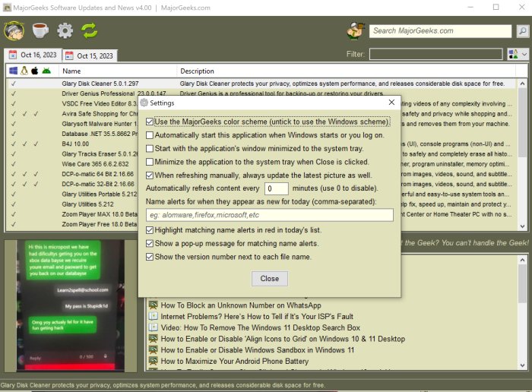Expand the platform filter dropdown arrow
The height and width of the screenshot is (392, 532).
[x=524, y=54]
